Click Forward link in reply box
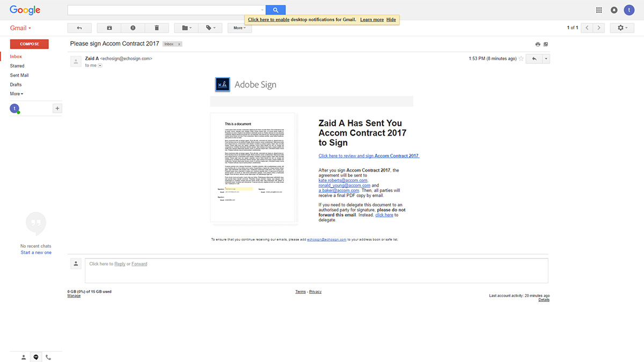 pos(140,264)
